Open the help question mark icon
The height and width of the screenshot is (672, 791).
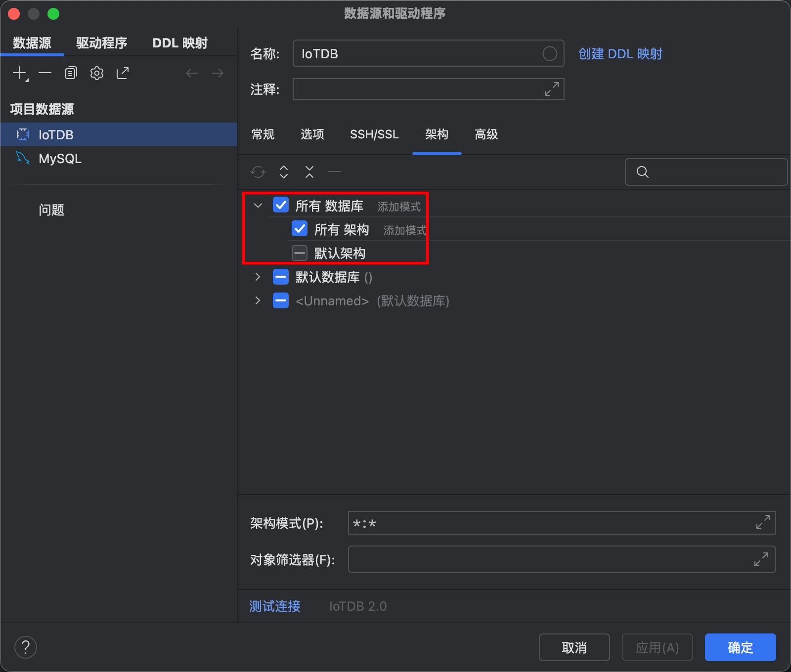pos(26,647)
